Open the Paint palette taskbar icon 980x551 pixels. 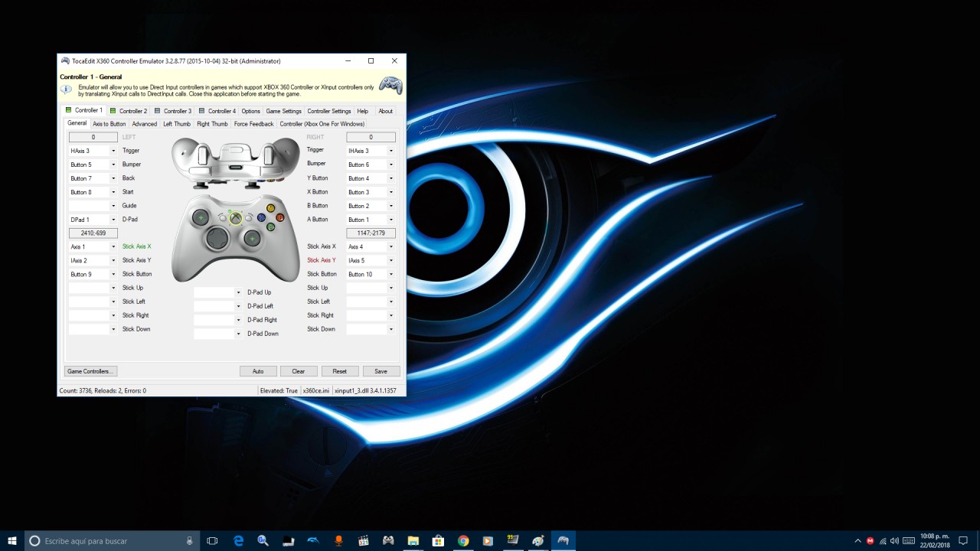[x=538, y=541]
